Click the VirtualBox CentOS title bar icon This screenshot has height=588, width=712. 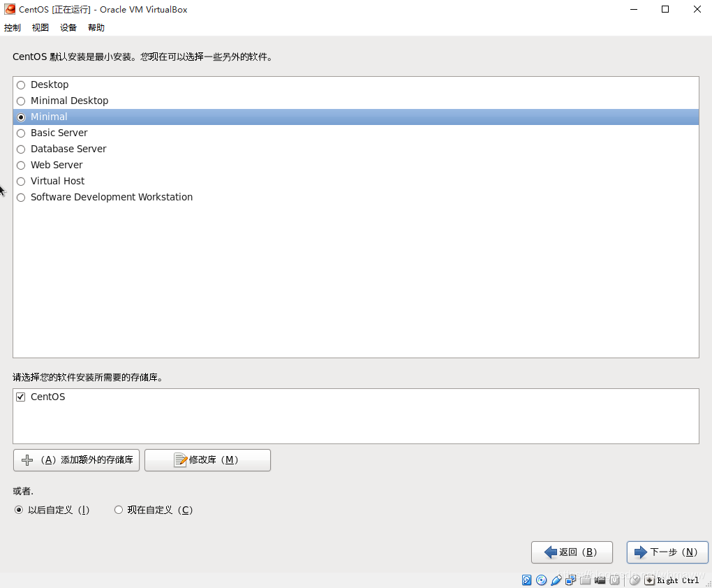click(10, 9)
